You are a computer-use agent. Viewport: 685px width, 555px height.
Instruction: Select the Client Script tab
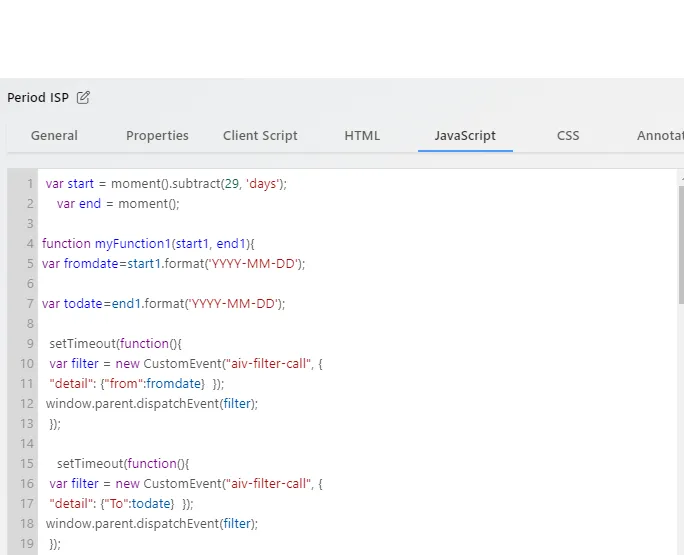tap(260, 136)
